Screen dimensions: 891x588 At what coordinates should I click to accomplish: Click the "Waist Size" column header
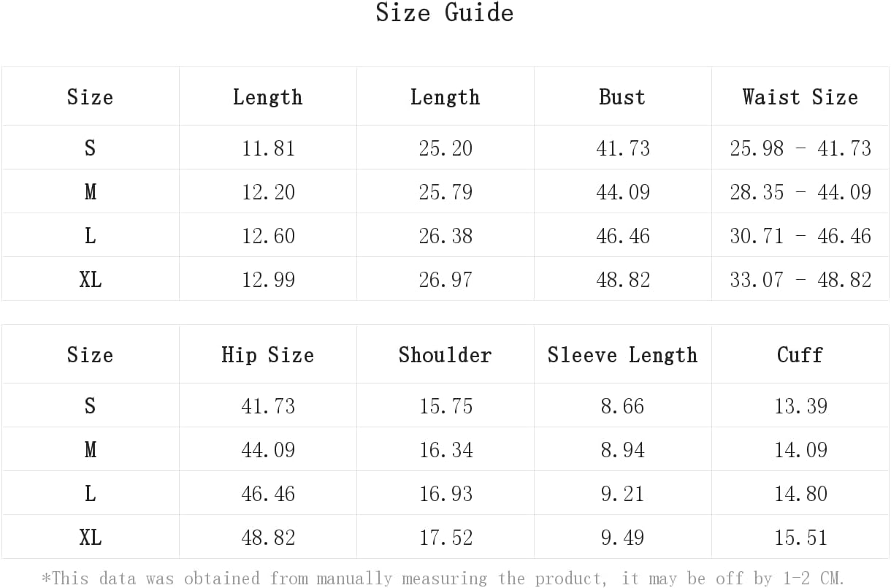800,97
